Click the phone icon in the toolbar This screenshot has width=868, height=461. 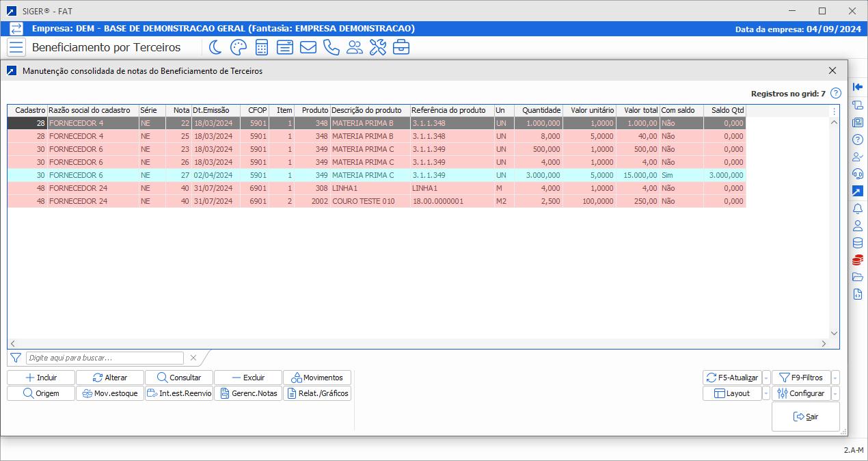(x=331, y=47)
